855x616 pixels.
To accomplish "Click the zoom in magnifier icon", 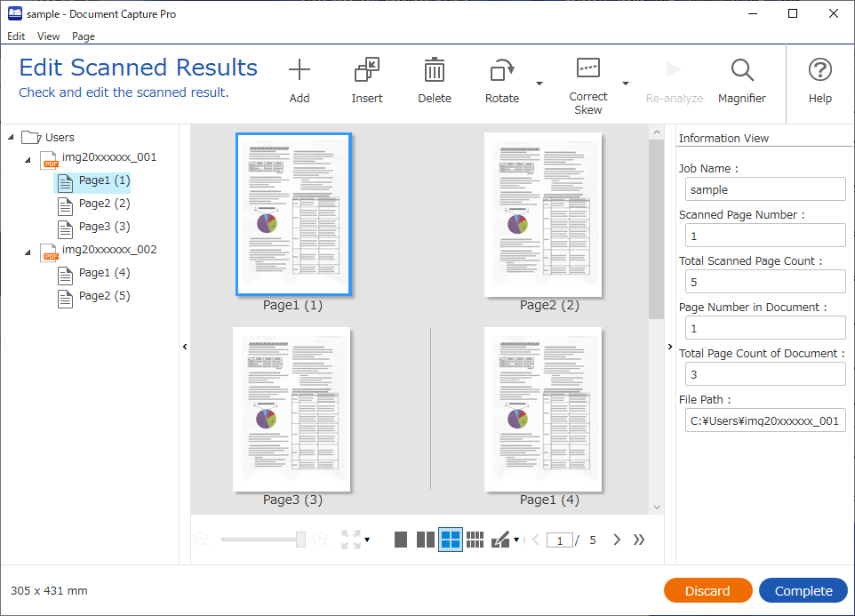I will (321, 540).
